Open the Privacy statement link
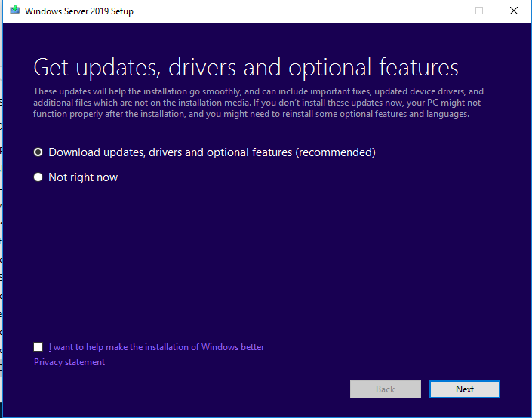Image resolution: width=532 pixels, height=418 pixels. coord(69,362)
